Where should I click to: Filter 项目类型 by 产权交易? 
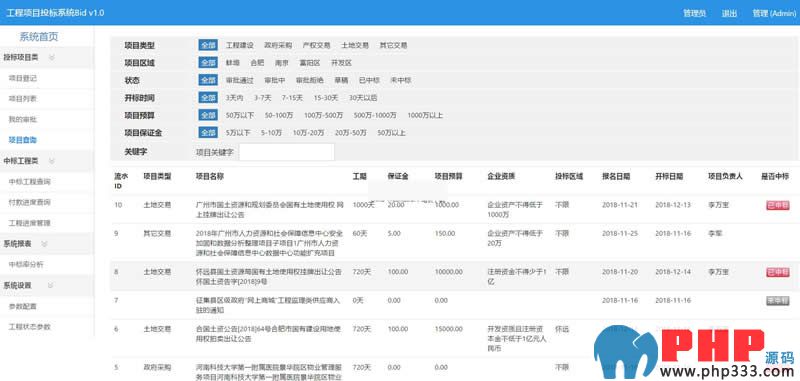[x=316, y=45]
